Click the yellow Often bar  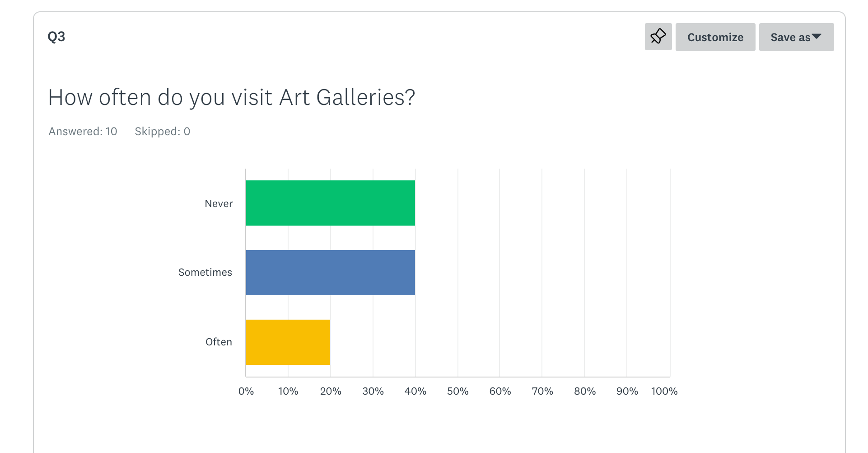point(288,342)
